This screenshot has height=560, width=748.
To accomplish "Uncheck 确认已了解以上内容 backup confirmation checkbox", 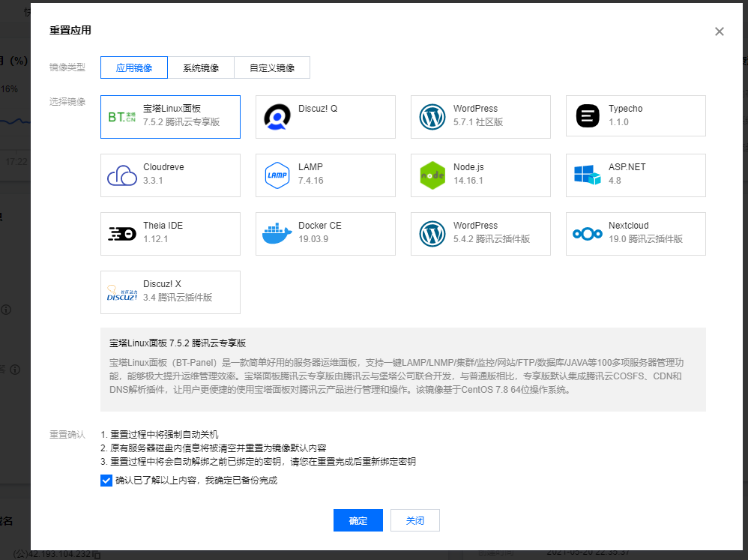I will pos(106,481).
